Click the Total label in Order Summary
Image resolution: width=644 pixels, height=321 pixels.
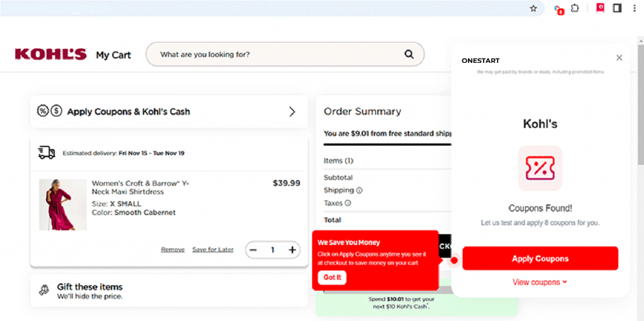tap(332, 220)
